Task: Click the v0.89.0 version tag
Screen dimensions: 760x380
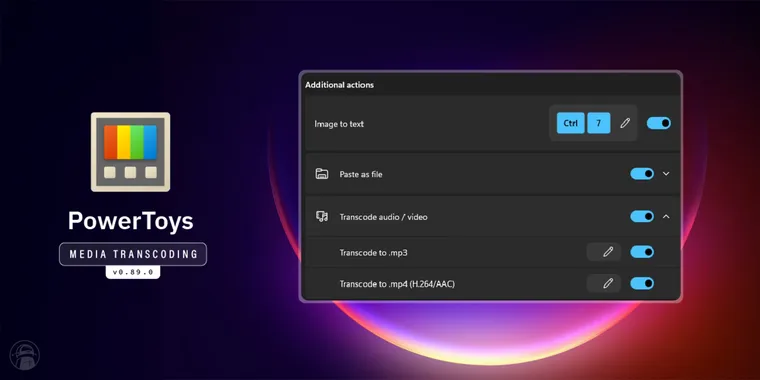Action: click(133, 272)
